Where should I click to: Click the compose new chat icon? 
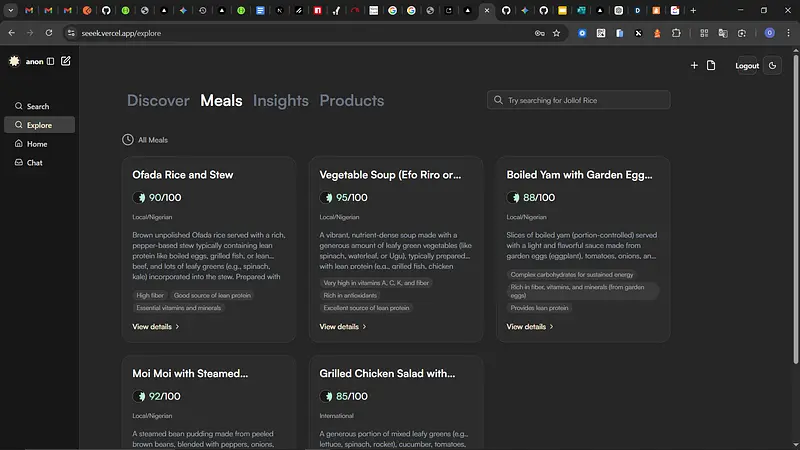(66, 61)
